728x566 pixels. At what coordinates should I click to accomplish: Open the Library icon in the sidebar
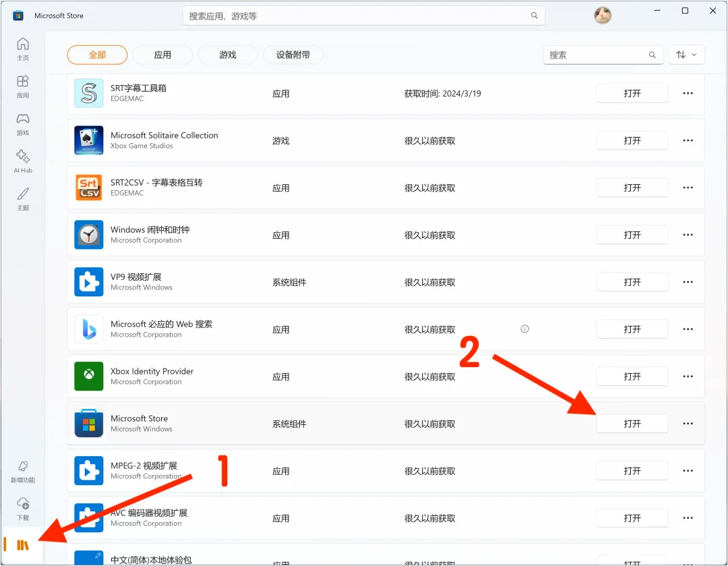tap(23, 544)
